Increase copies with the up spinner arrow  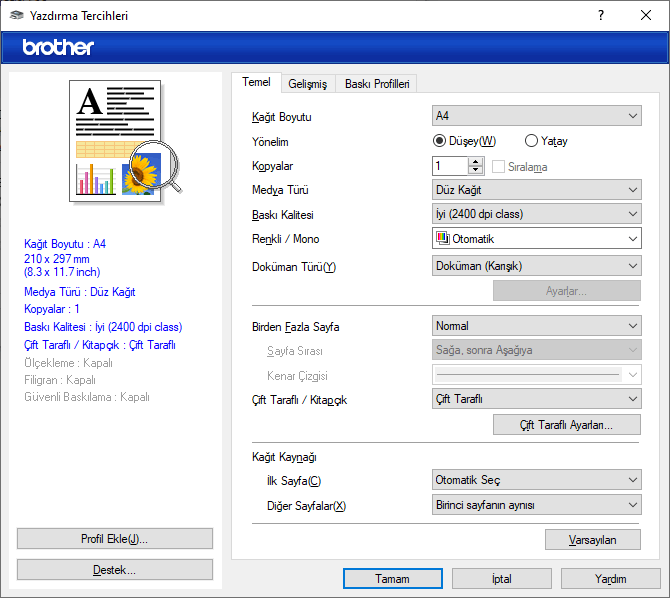tap(475, 162)
